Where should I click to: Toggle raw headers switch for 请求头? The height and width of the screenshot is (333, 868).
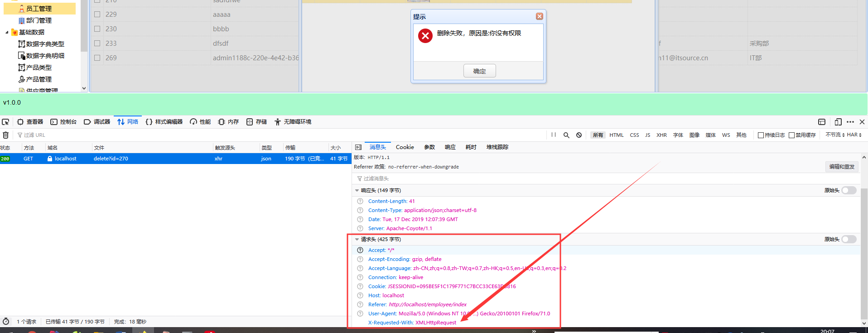point(849,239)
